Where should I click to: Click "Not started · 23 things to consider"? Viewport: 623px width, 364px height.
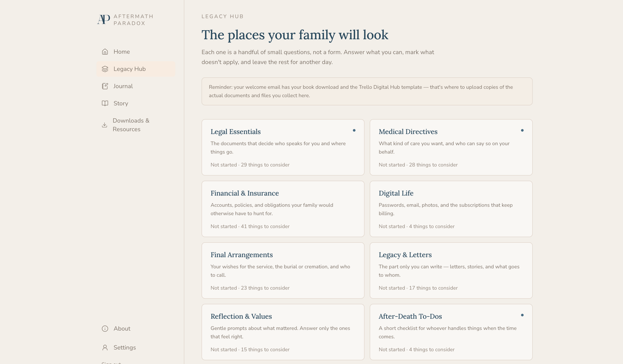250,288
